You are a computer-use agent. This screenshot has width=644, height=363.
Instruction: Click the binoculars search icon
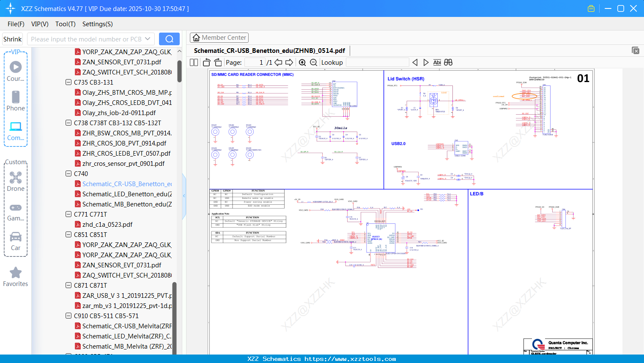pos(448,63)
